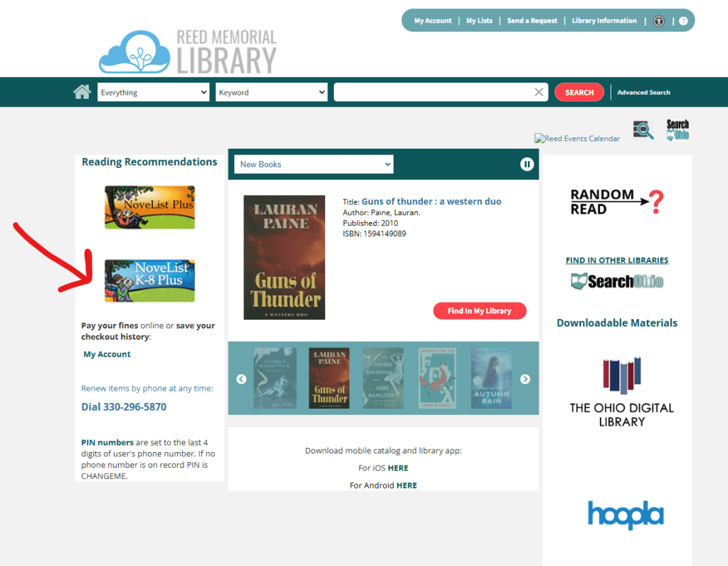This screenshot has height=566, width=728.
Task: Select the Autumn Rain book thumbnail
Action: [x=491, y=378]
